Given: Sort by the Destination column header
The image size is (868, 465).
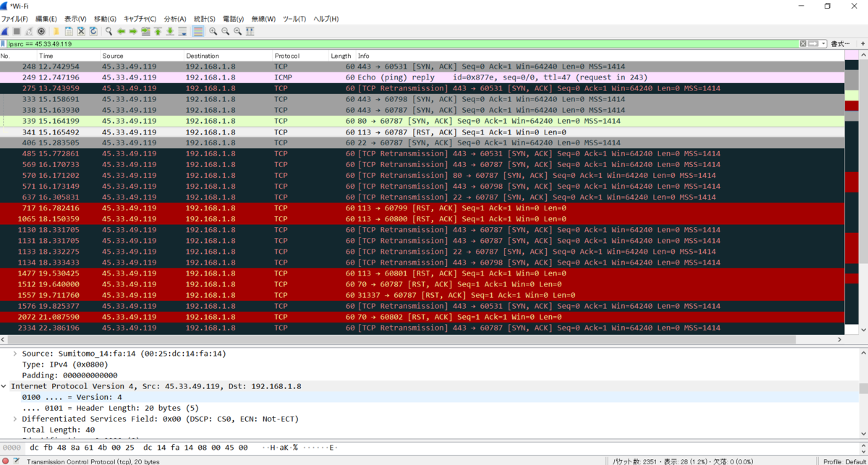Looking at the screenshot, I should [x=227, y=56].
